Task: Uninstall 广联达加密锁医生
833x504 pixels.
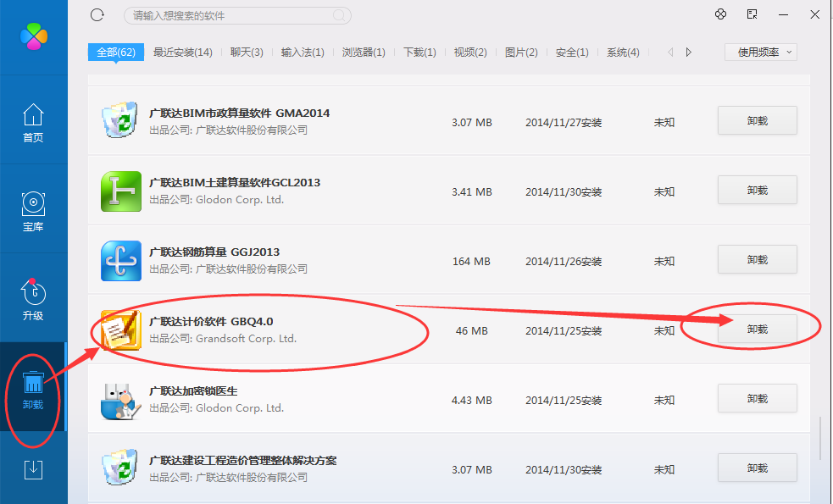Action: pos(757,399)
